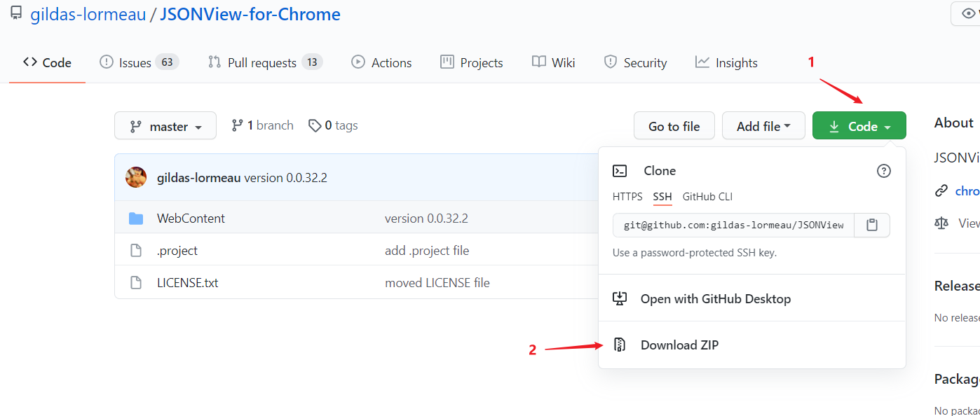Open WebContent commit message version 0.0.32.2
This screenshot has width=980, height=416.
coord(426,219)
